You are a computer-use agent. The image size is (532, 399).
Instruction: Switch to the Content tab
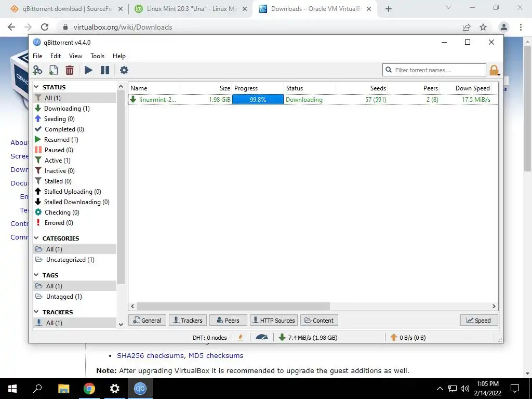click(319, 320)
